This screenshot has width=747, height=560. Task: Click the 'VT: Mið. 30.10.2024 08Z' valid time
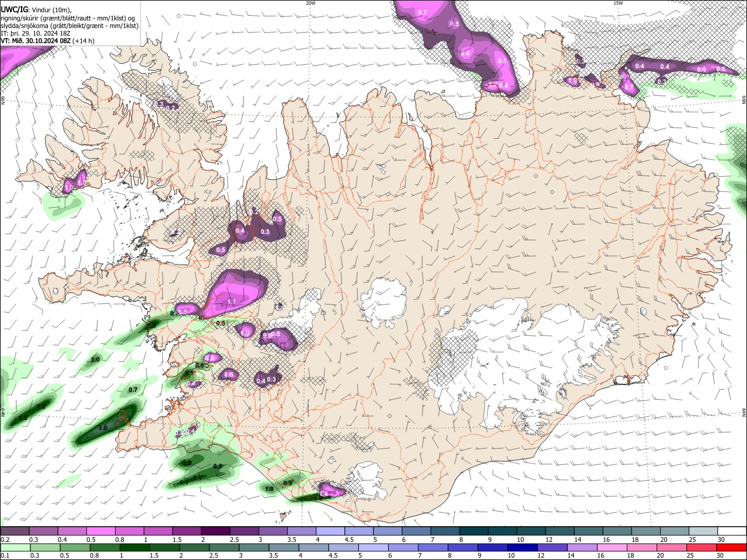click(x=37, y=41)
